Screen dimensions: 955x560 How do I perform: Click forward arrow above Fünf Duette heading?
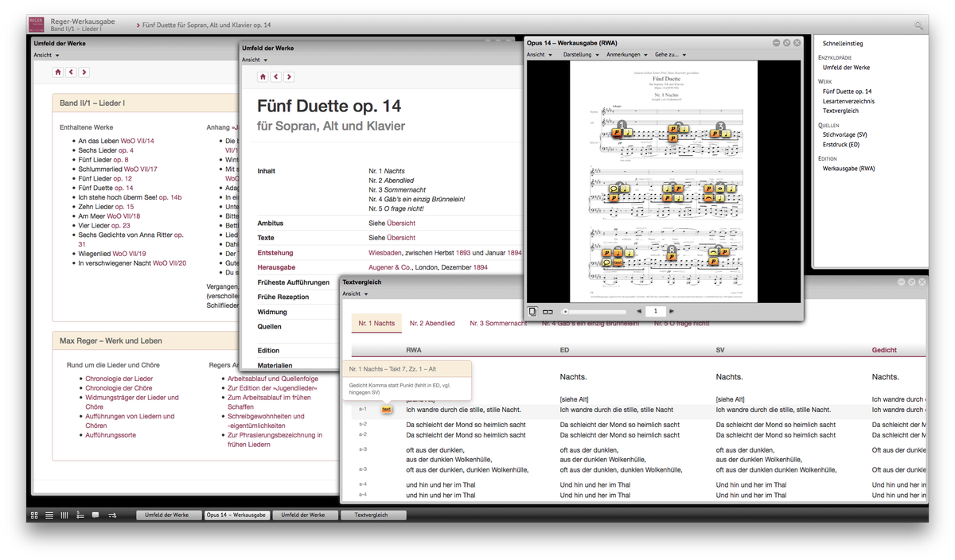click(x=289, y=77)
